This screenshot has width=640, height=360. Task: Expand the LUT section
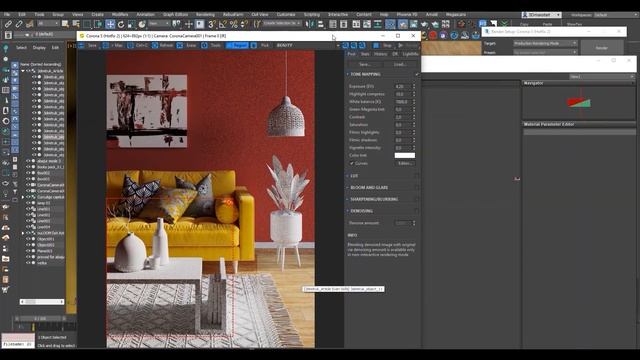(348, 176)
